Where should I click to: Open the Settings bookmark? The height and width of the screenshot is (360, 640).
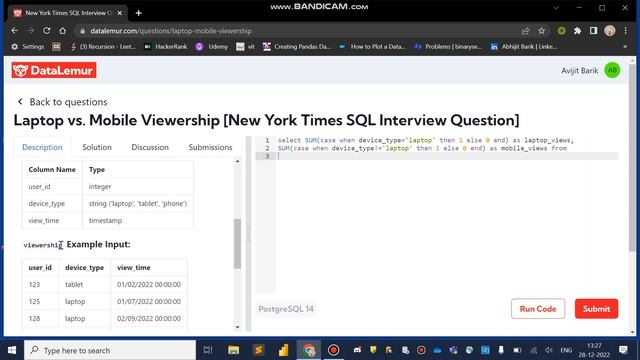click(x=27, y=47)
